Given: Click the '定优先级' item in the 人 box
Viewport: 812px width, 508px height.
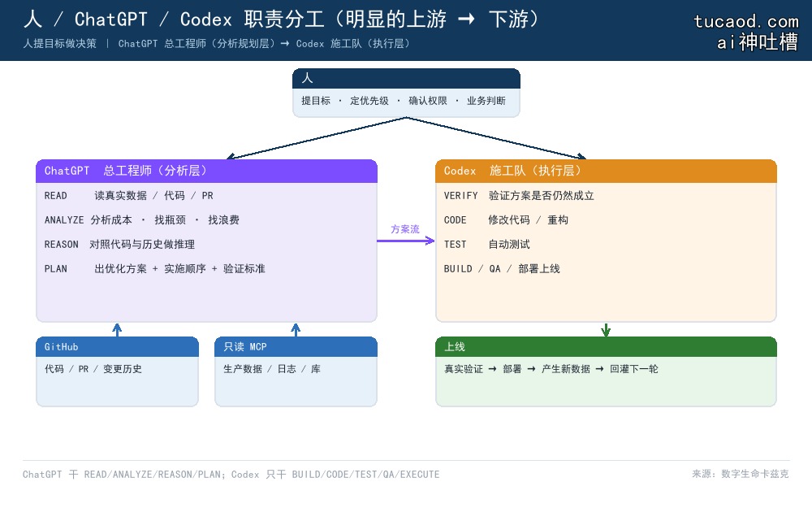Looking at the screenshot, I should 369,101.
